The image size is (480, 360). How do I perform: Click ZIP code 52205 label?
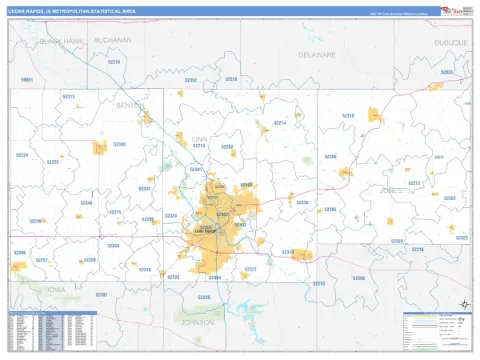coord(330,157)
